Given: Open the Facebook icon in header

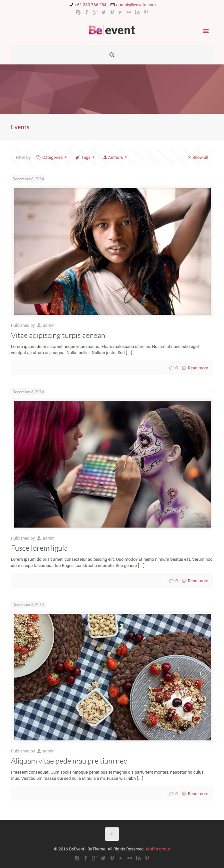Looking at the screenshot, I should click(86, 12).
